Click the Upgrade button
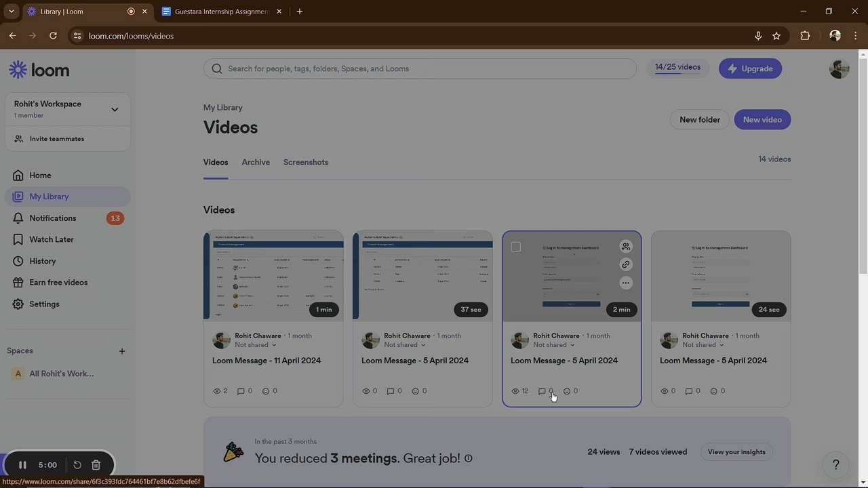 (x=750, y=68)
